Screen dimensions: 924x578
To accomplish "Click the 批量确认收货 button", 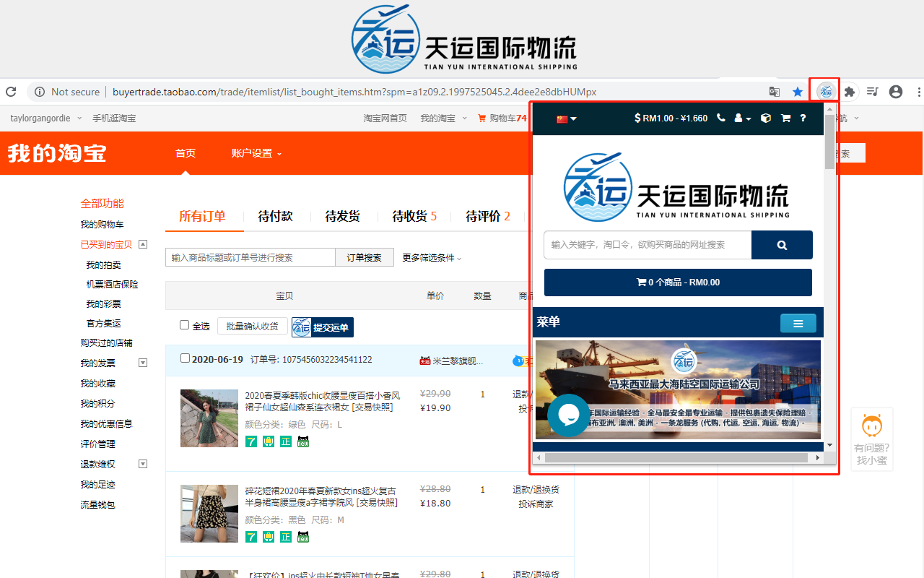I will coord(253,327).
